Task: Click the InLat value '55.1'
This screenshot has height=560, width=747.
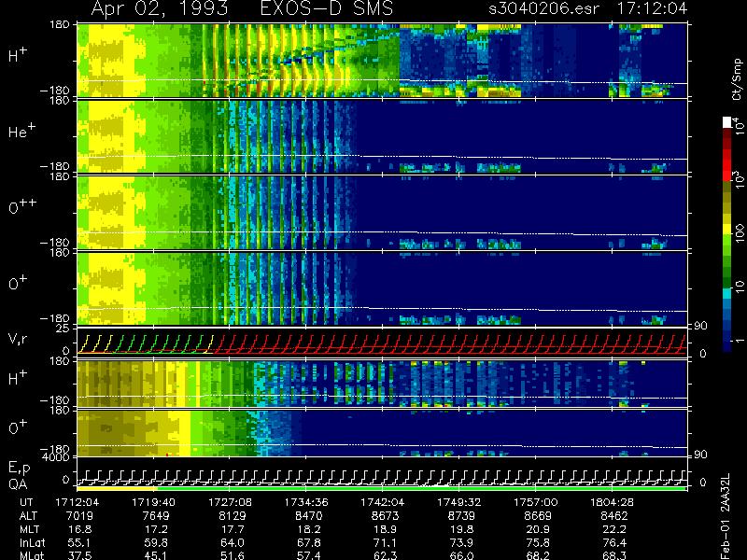Action: pos(80,542)
